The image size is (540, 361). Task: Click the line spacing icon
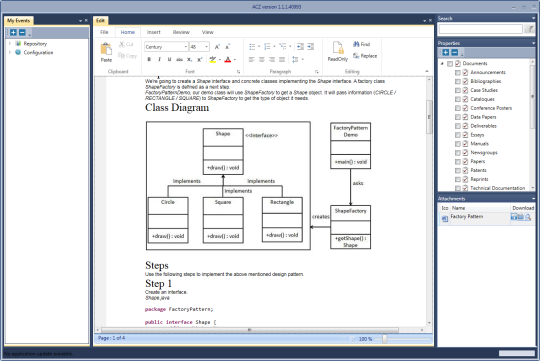(295, 59)
